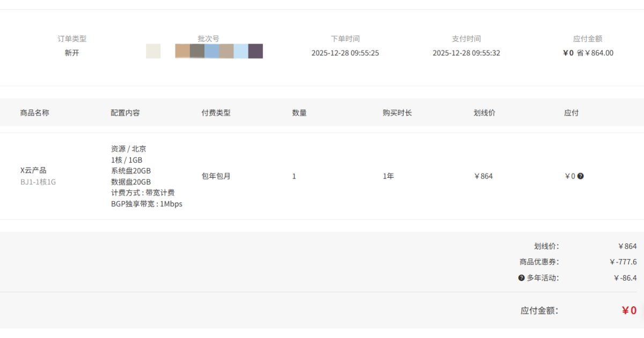The height and width of the screenshot is (338, 644).
Task: Click the order time 2025-12-28 09:55:25
Action: click(345, 53)
